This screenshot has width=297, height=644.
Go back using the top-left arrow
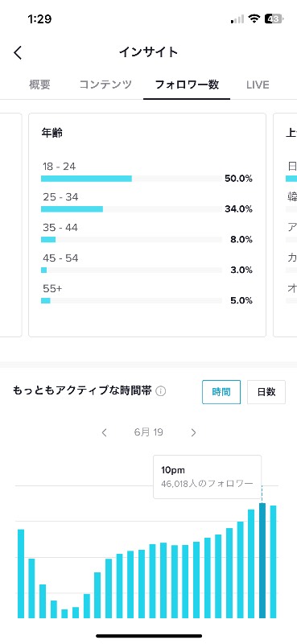[18, 52]
